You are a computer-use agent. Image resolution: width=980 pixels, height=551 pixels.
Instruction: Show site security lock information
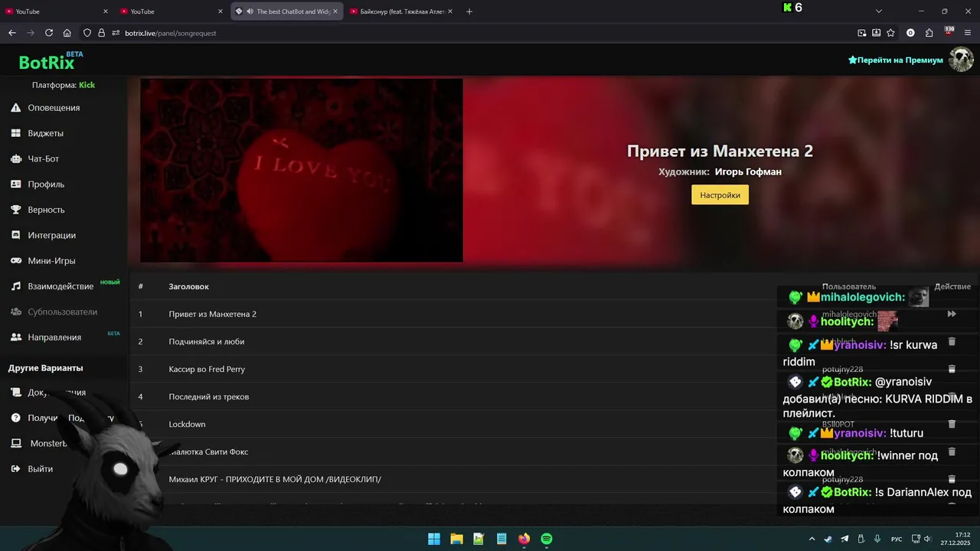[101, 33]
